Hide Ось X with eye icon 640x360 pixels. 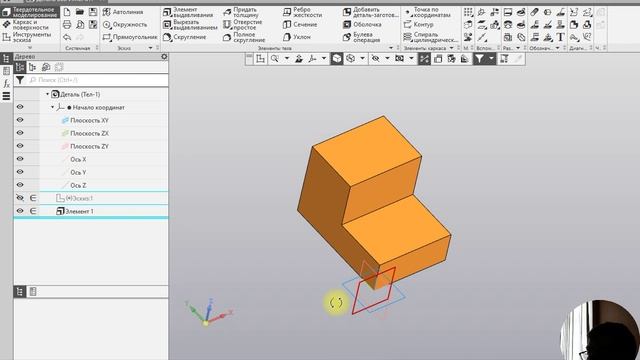[x=20, y=159]
